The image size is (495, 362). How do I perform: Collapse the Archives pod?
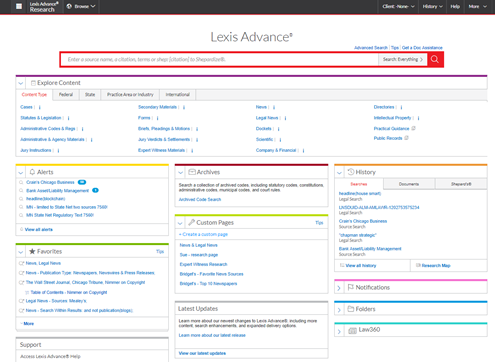(180, 172)
